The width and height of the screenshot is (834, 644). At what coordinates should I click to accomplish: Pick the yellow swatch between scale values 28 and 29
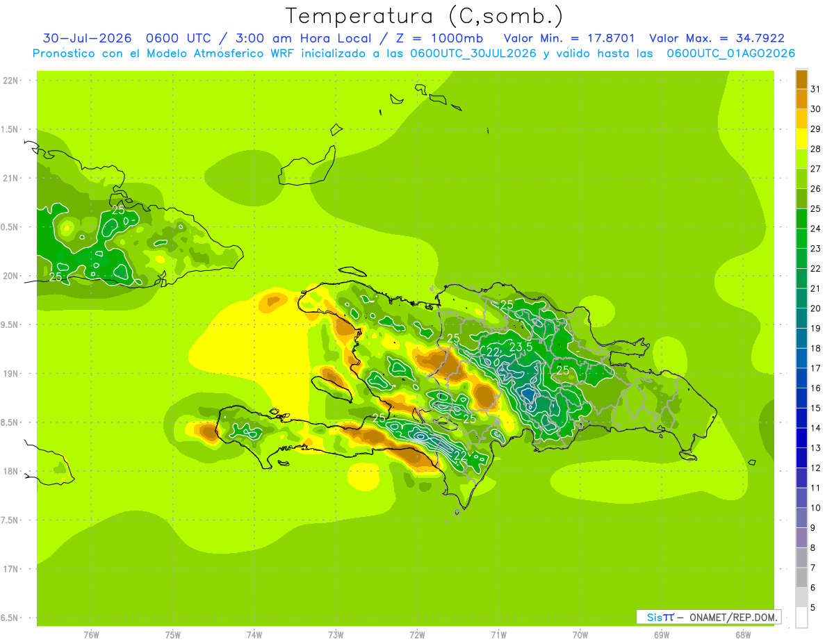801,139
